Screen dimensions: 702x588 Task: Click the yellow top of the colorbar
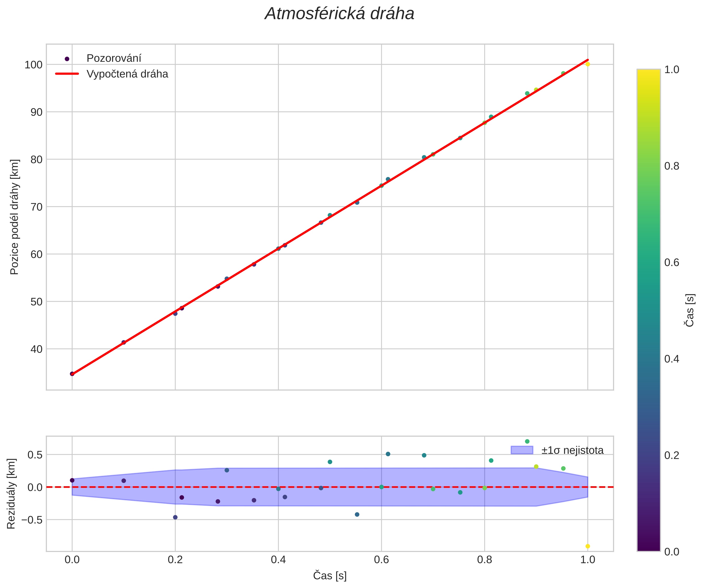coord(649,72)
